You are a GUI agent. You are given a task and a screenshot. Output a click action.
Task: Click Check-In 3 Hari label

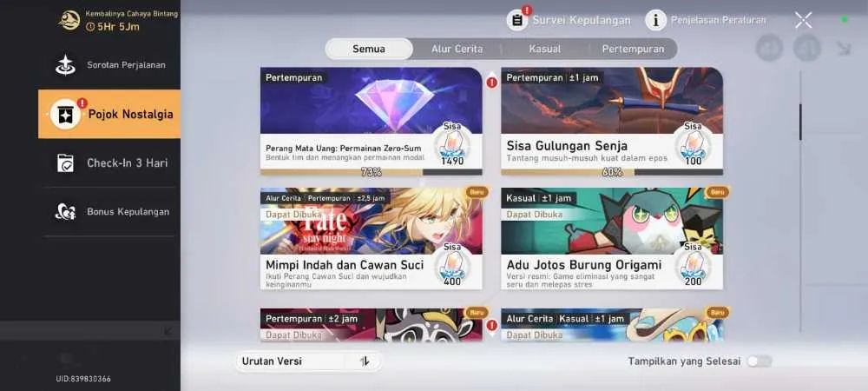[128, 162]
